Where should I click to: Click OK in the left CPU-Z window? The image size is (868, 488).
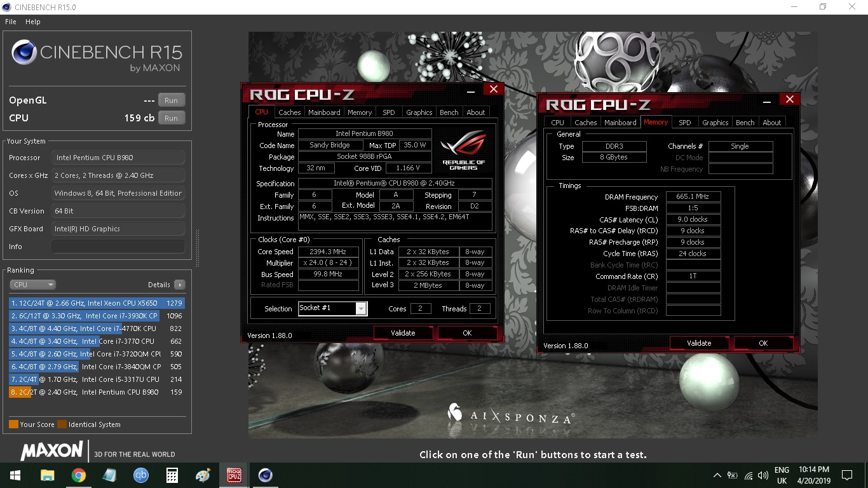point(467,333)
